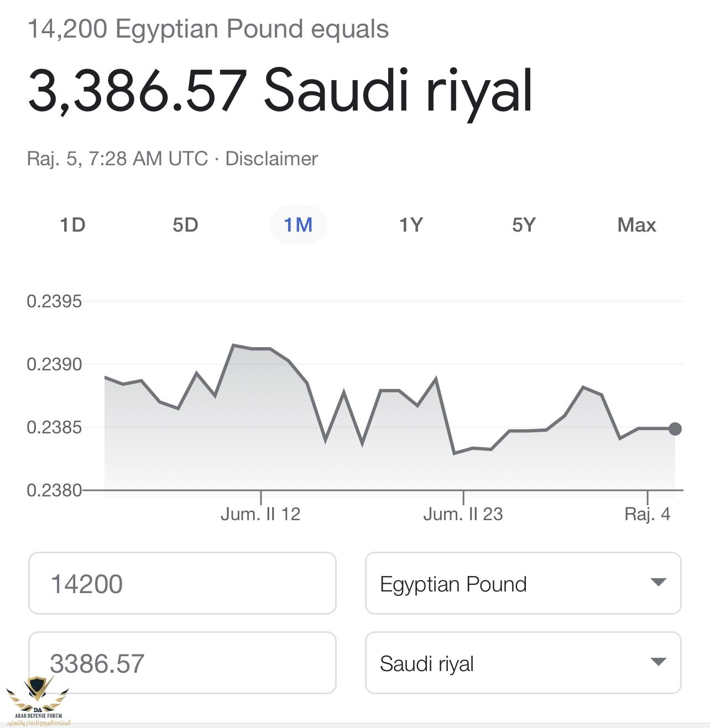Select the 1M time range tab
Viewport: 710px width, 728px height.
pos(298,225)
